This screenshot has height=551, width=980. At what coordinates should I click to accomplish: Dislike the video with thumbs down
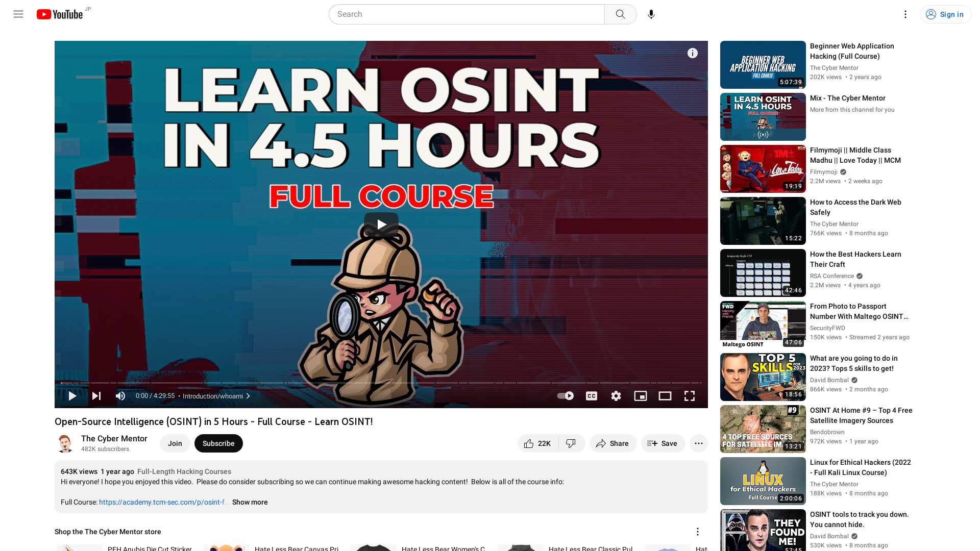(572, 443)
